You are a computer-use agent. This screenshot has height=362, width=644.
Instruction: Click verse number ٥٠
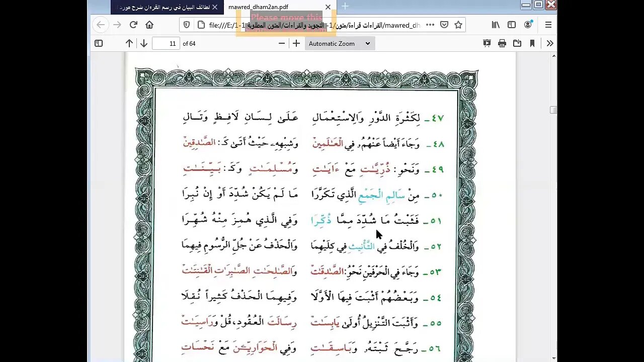coord(437,196)
